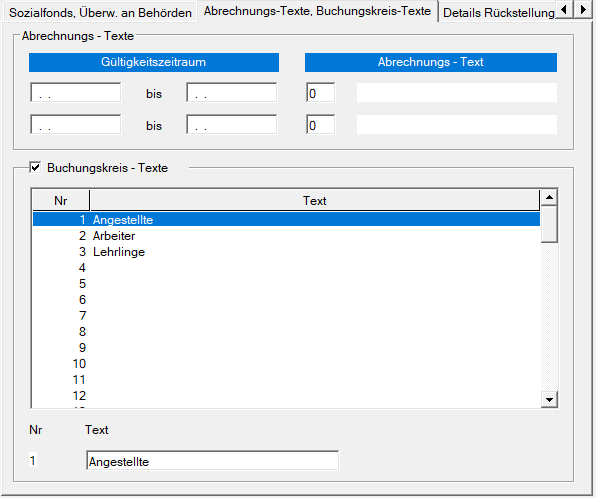Click the second row's start date field
596x498 pixels.
tap(76, 124)
